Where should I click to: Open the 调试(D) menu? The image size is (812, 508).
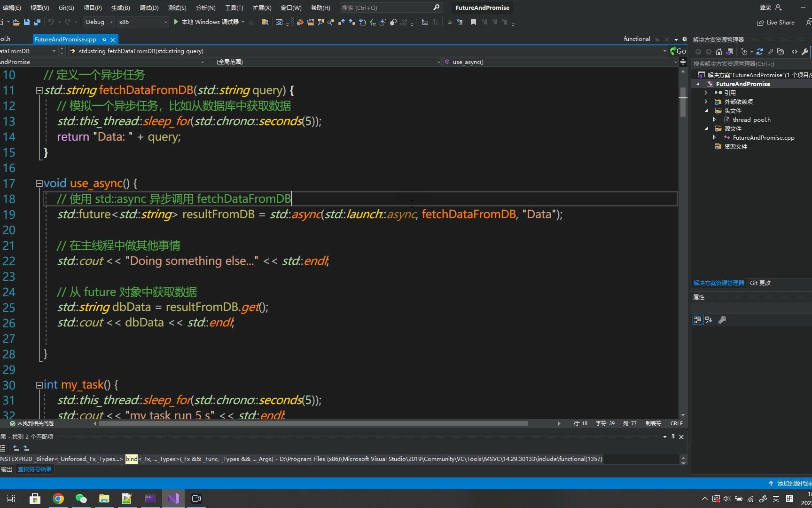coord(149,8)
